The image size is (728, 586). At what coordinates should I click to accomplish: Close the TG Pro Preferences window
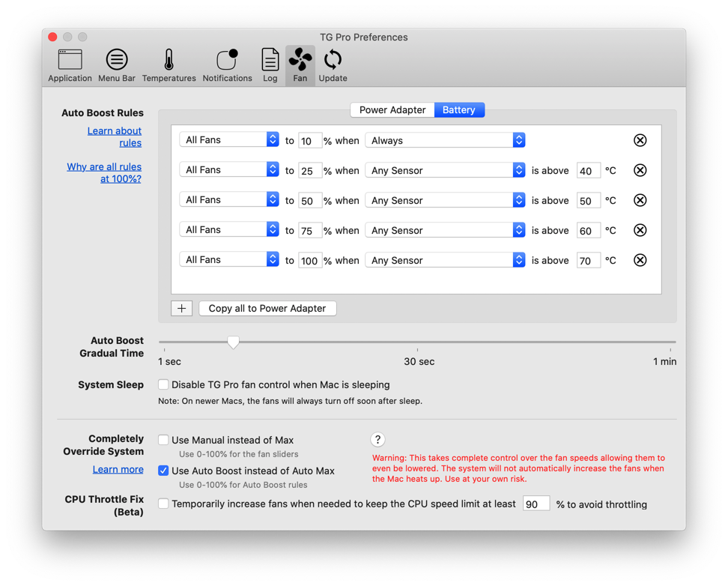[52, 37]
